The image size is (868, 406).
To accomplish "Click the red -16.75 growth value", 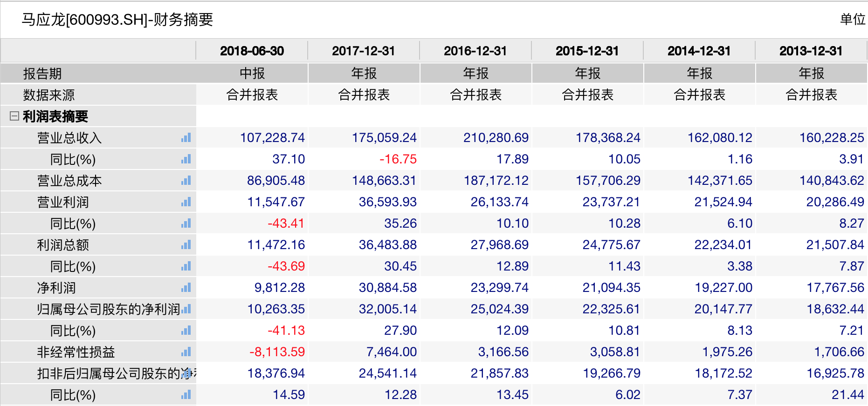I will [398, 159].
